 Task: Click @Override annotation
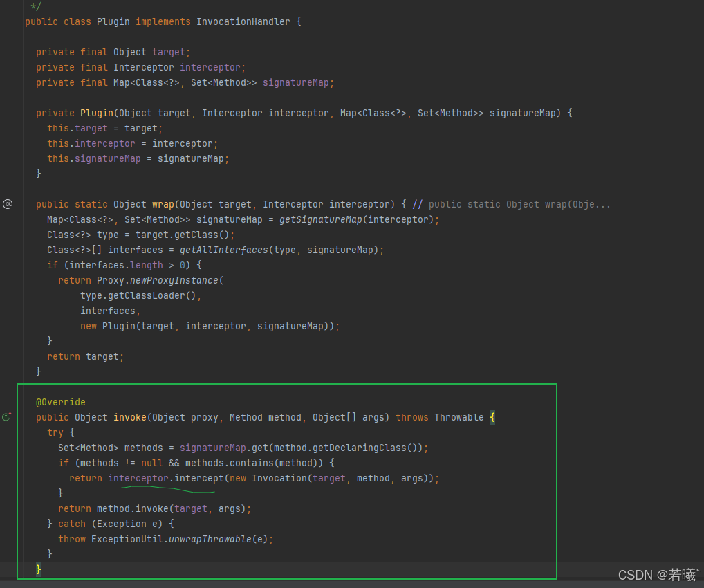(61, 402)
